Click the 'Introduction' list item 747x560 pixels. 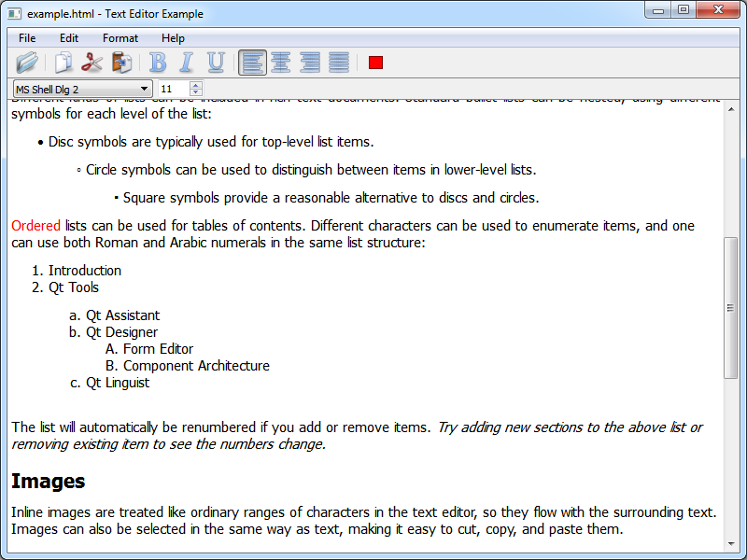(x=85, y=271)
